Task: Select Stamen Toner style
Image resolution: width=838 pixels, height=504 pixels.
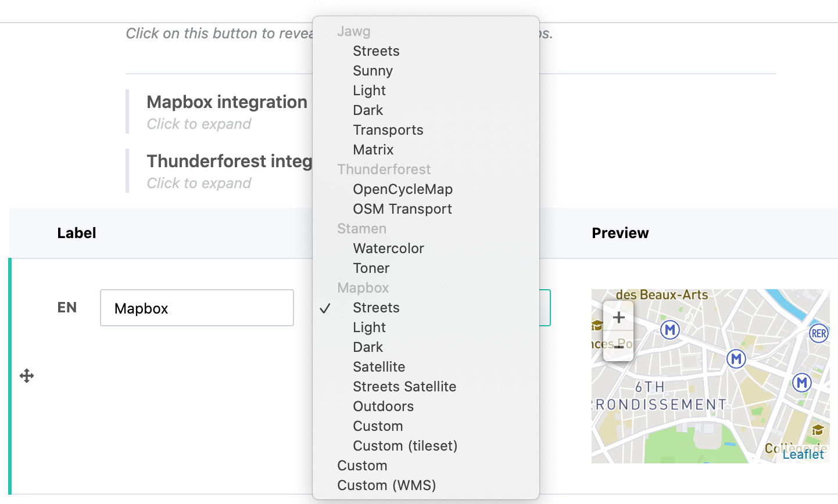Action: click(371, 268)
